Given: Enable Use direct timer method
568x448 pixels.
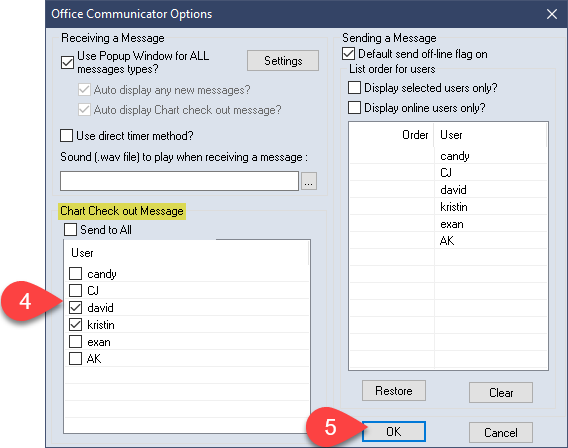Looking at the screenshot, I should click(67, 136).
